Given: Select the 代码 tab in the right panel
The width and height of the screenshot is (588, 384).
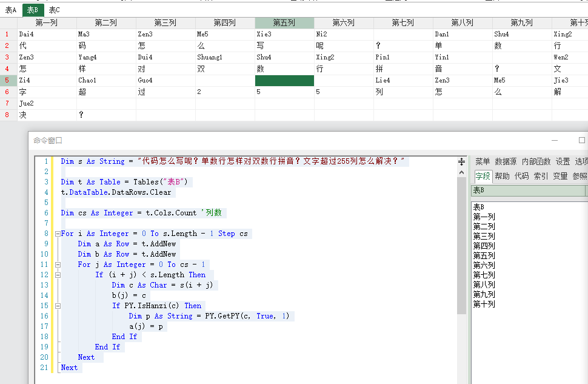Looking at the screenshot, I should tap(522, 176).
